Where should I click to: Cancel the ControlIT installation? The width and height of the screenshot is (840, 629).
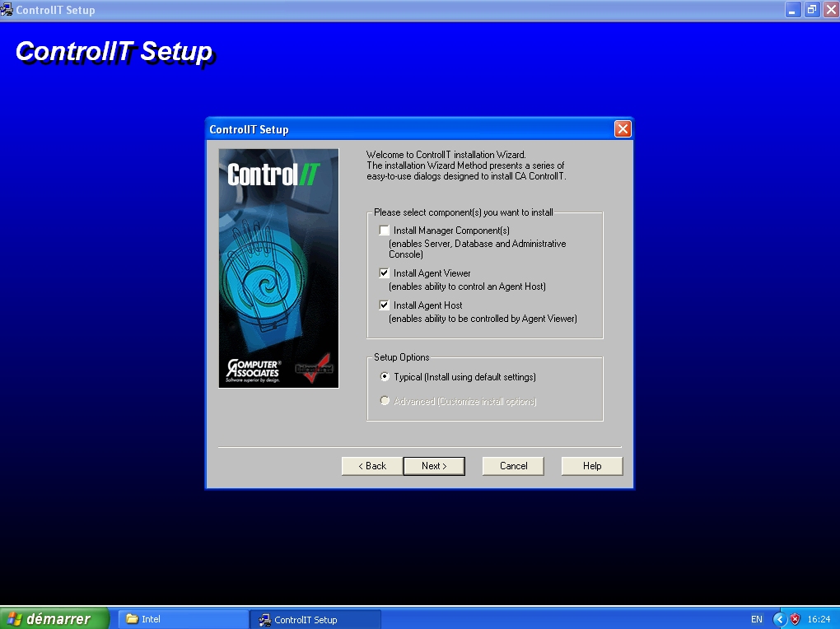[x=513, y=466]
